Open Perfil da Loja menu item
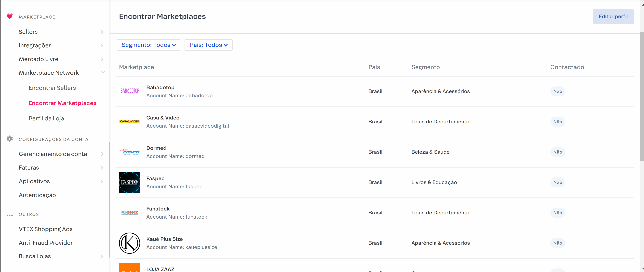This screenshot has width=644, height=272. pos(46,118)
